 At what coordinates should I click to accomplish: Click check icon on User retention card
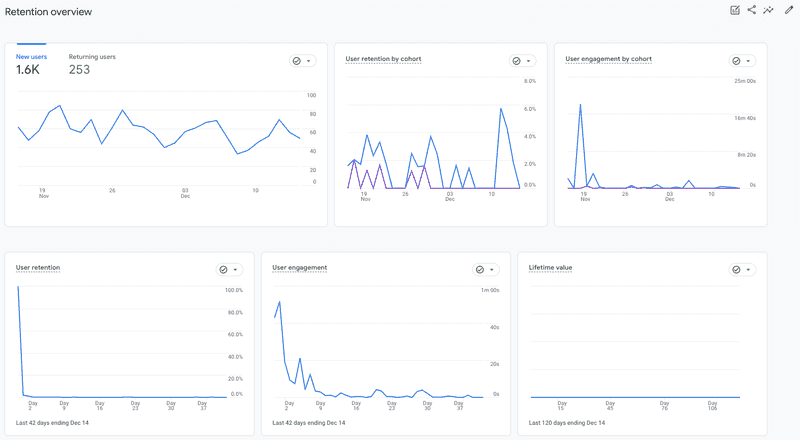click(x=223, y=270)
